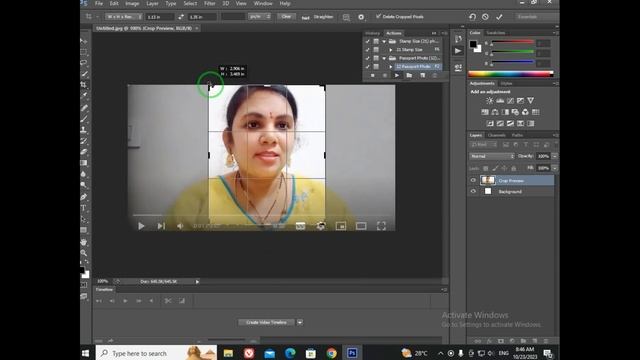The image size is (640, 360).
Task: Click the foreground color swatch in Color panel
Action: pyautogui.click(x=473, y=44)
